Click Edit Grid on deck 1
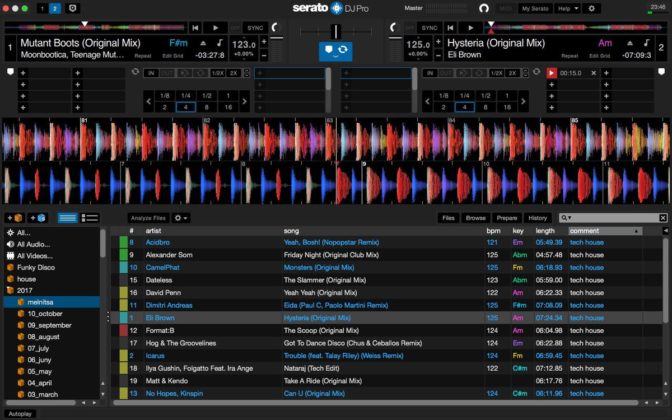672x420 pixels. pyautogui.click(x=173, y=56)
